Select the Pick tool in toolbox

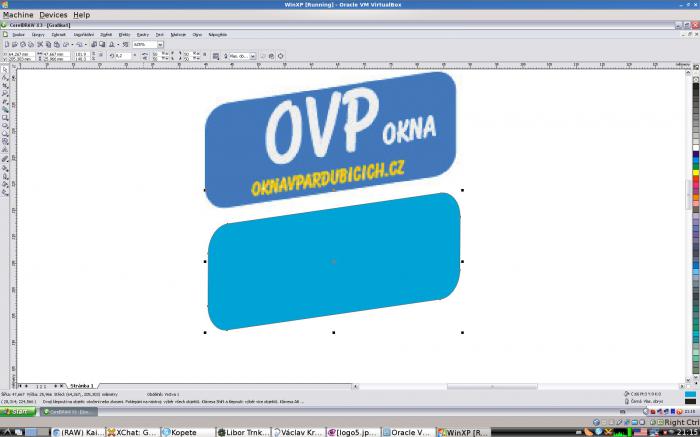coord(5,70)
